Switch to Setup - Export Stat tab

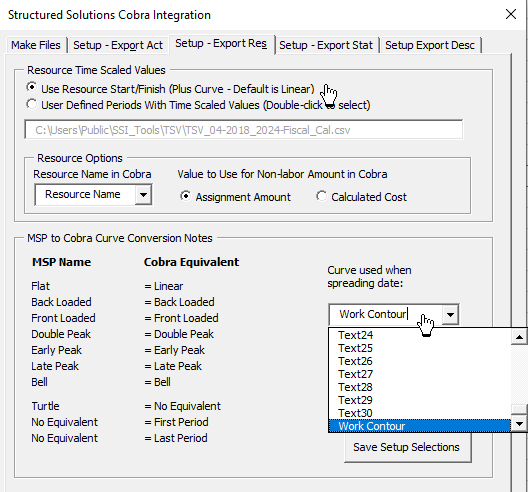pos(326,45)
